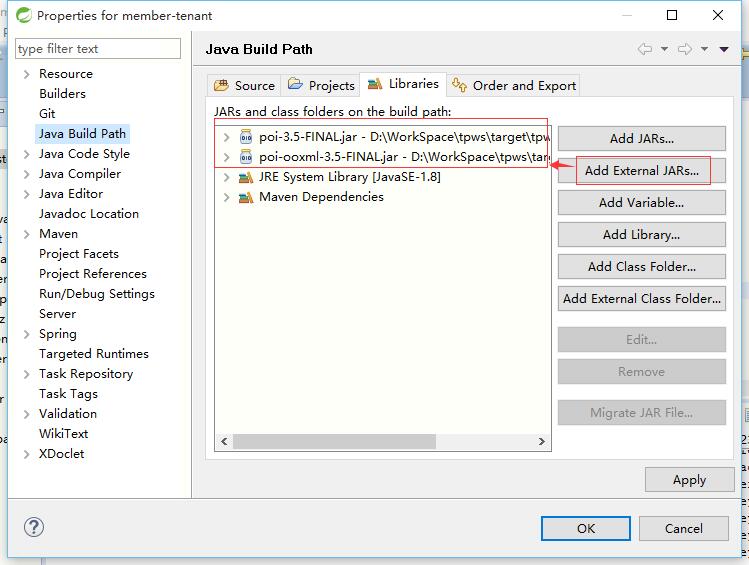749x565 pixels.
Task: Switch to the Projects tab
Action: pos(321,85)
